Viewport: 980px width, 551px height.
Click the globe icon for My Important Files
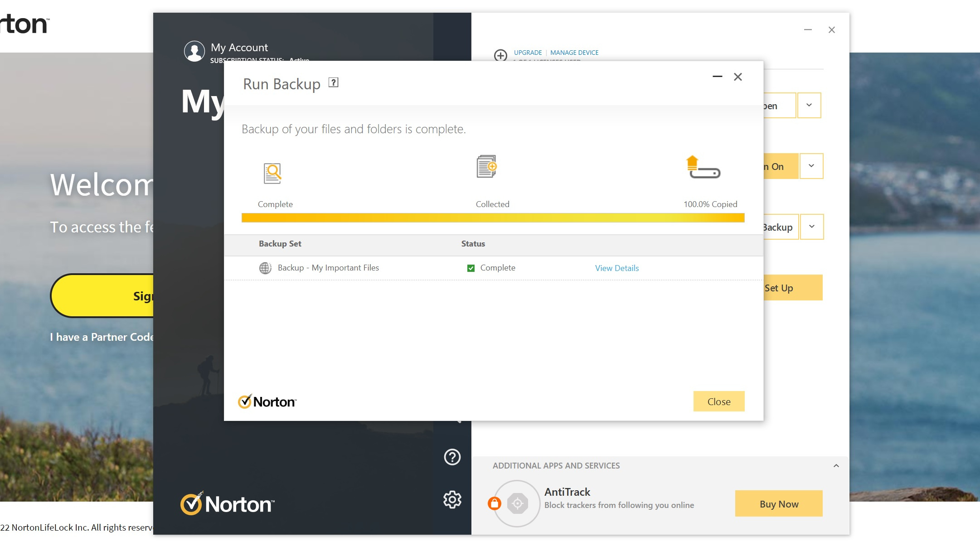265,268
